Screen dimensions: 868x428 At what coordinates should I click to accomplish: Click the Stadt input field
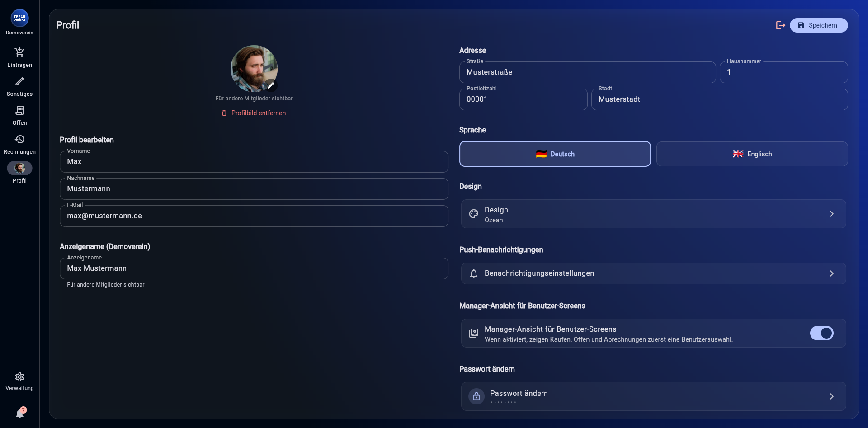(x=719, y=99)
